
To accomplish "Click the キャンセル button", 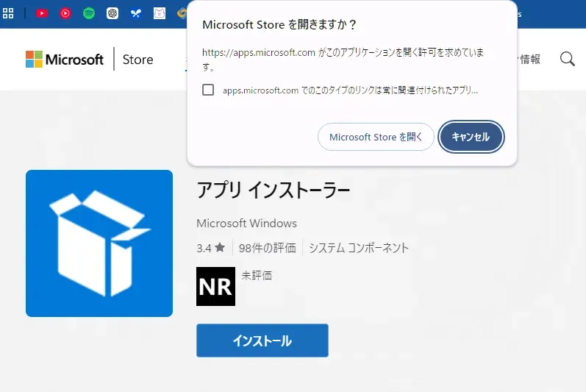I will pyautogui.click(x=471, y=137).
